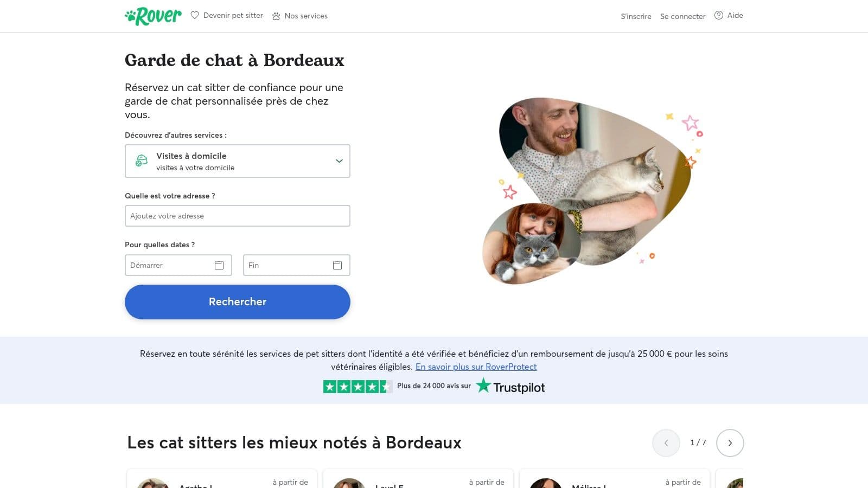Click the paw icon beside Nos services
This screenshot has height=488, width=868.
click(276, 16)
